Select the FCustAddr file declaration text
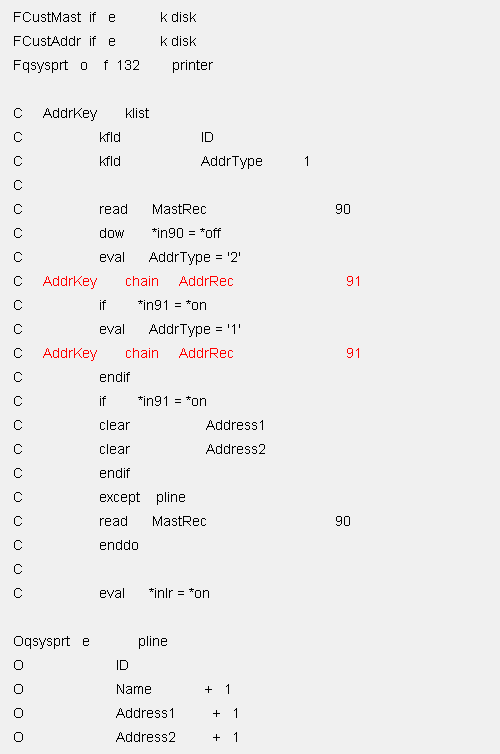 coord(104,41)
